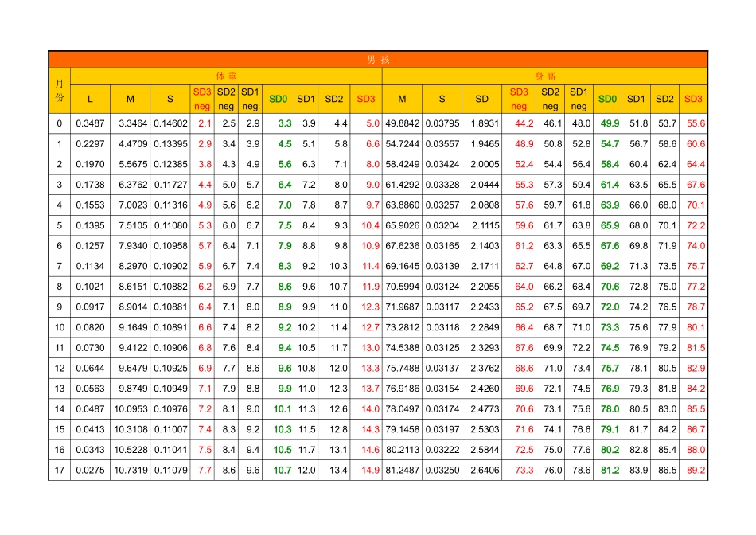Select the 身高 section header

tap(545, 76)
